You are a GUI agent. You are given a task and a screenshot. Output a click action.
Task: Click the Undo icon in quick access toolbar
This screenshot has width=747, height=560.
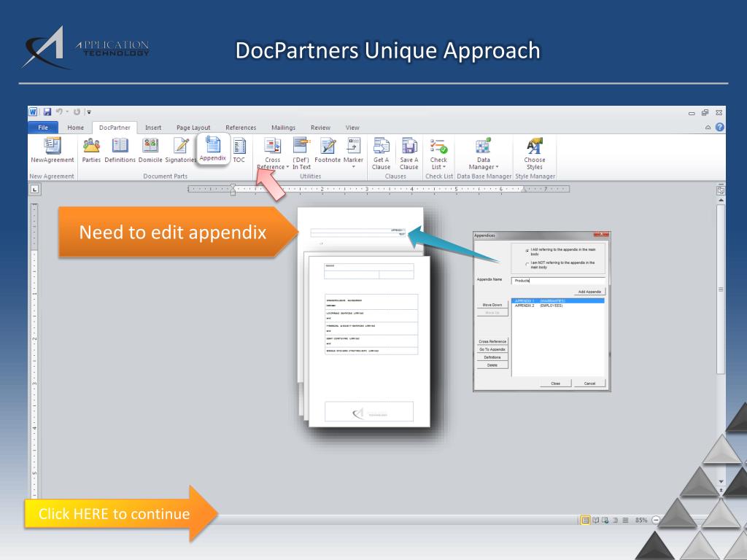(59, 112)
